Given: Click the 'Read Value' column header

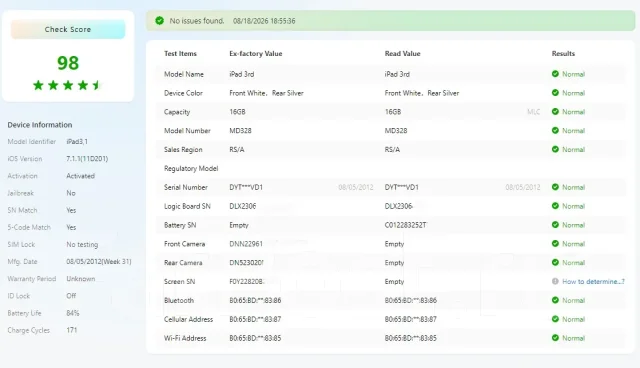Looking at the screenshot, I should (402, 53).
